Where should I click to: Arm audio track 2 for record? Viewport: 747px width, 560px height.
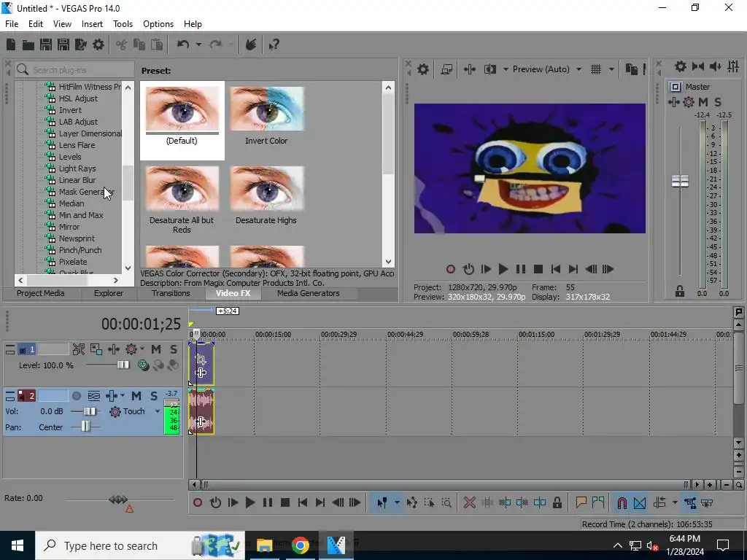(x=76, y=396)
